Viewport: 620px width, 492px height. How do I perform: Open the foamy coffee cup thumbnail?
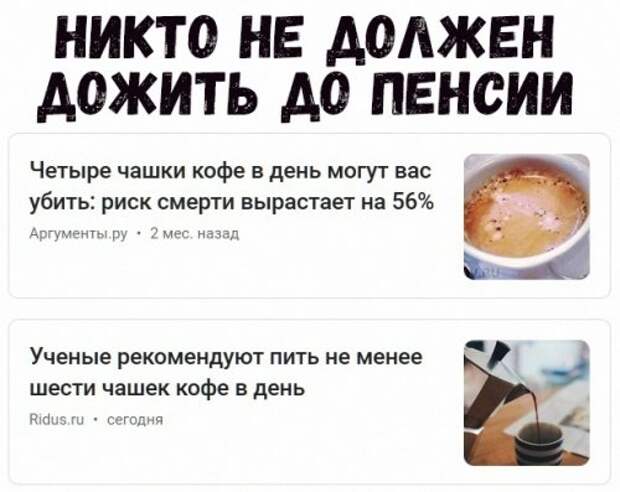[x=526, y=217]
